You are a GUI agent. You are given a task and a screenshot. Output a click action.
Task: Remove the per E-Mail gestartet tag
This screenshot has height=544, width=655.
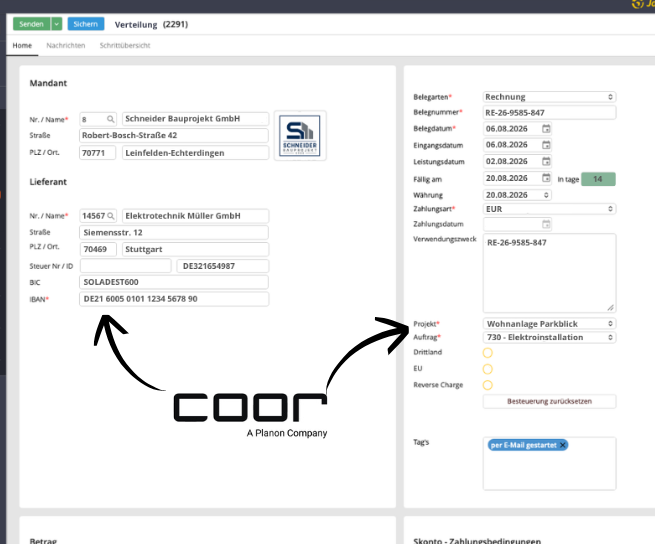(x=563, y=445)
